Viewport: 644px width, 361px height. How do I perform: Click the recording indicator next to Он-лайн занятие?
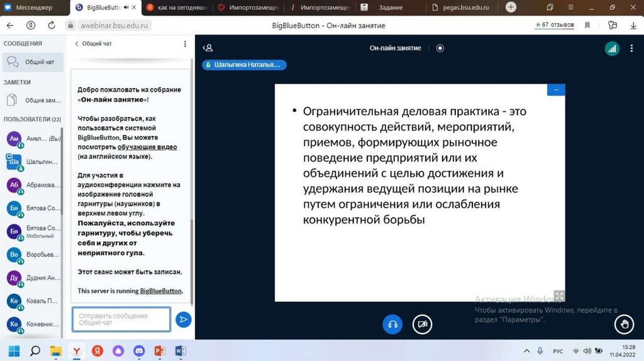pyautogui.click(x=440, y=48)
